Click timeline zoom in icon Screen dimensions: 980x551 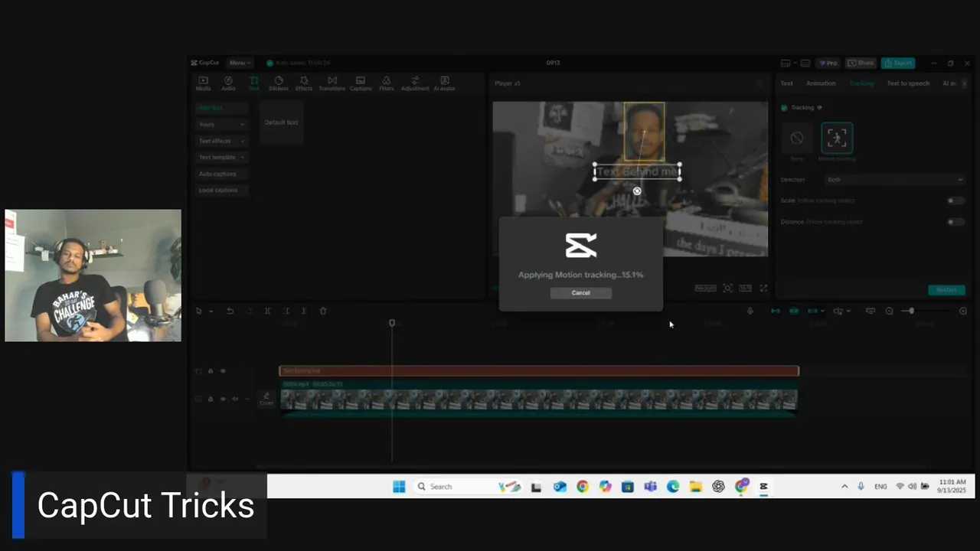coord(963,311)
